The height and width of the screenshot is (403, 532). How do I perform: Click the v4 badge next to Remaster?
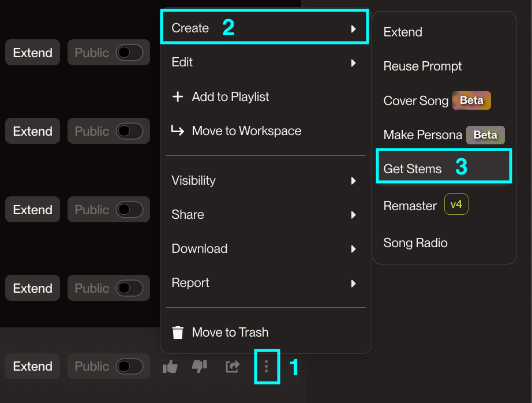coord(456,204)
